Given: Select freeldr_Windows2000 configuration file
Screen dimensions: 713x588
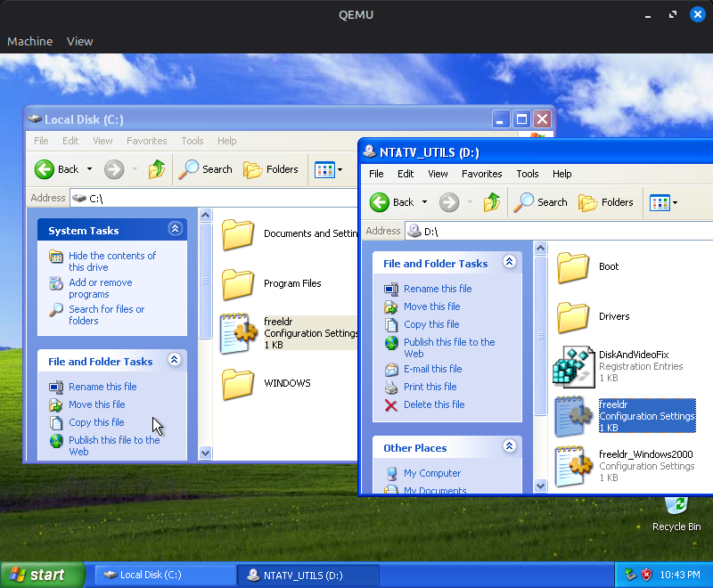Looking at the screenshot, I should click(x=573, y=466).
